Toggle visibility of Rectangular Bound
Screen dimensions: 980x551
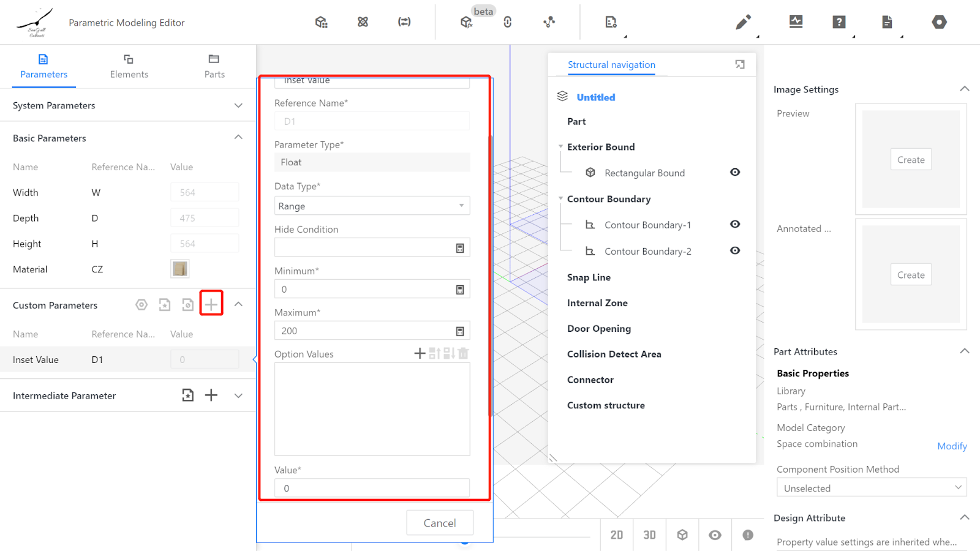[x=735, y=173]
